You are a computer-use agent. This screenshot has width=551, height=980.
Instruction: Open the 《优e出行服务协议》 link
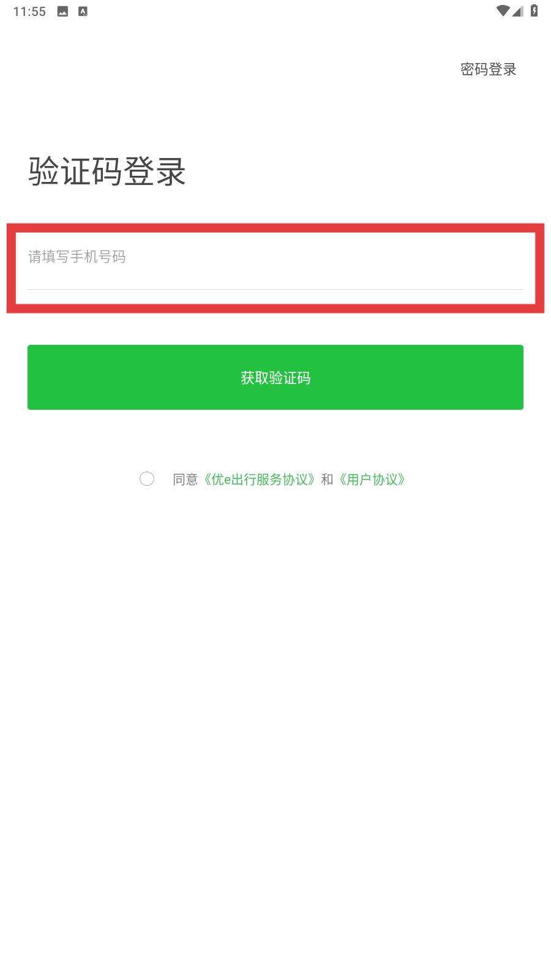(x=260, y=480)
